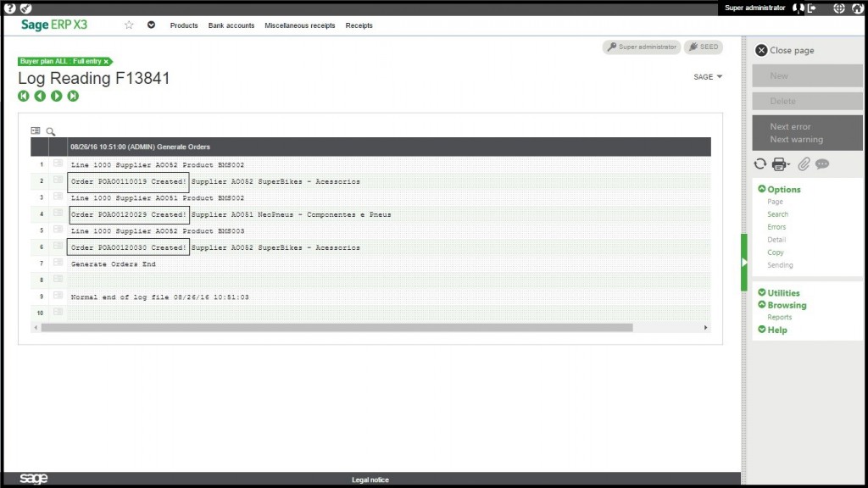Open row 6 detail icon

click(58, 246)
